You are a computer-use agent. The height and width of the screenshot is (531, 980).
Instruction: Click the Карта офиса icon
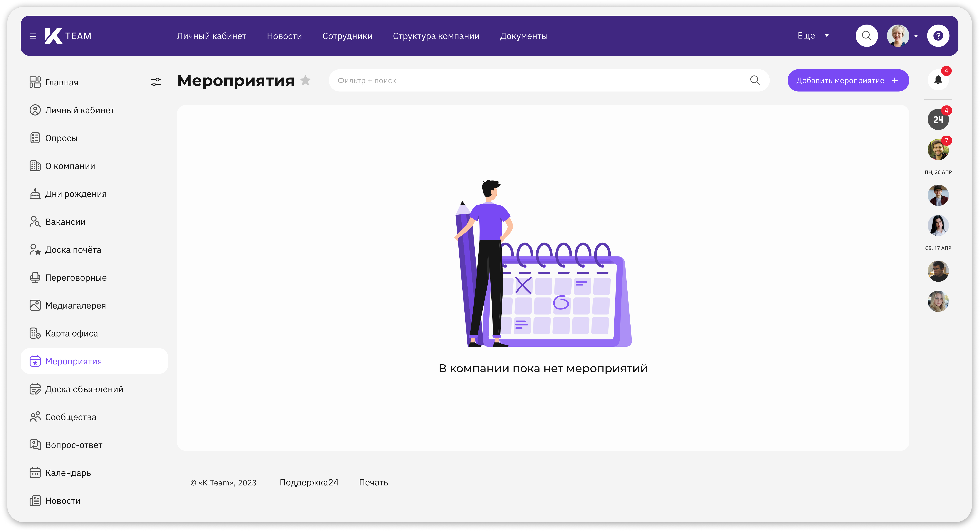click(35, 333)
